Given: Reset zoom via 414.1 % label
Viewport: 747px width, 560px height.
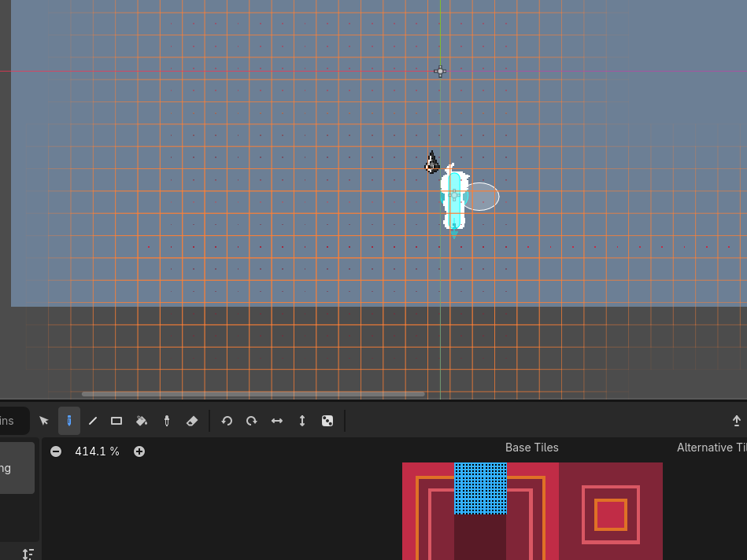Looking at the screenshot, I should pyautogui.click(x=97, y=451).
